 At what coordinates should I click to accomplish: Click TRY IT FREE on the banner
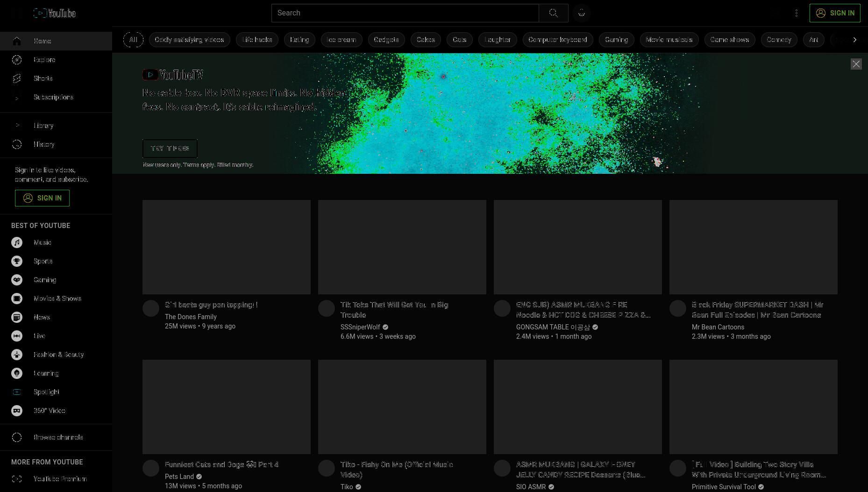170,149
